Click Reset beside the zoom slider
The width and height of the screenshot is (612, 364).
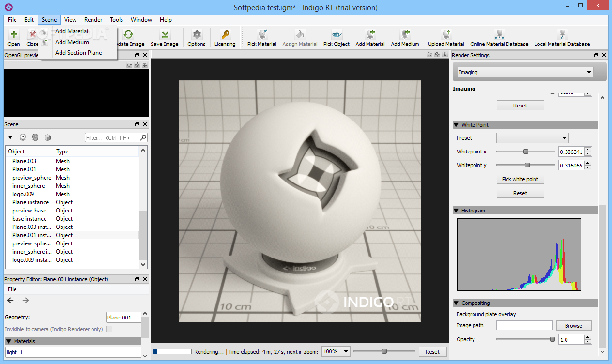coord(432,352)
